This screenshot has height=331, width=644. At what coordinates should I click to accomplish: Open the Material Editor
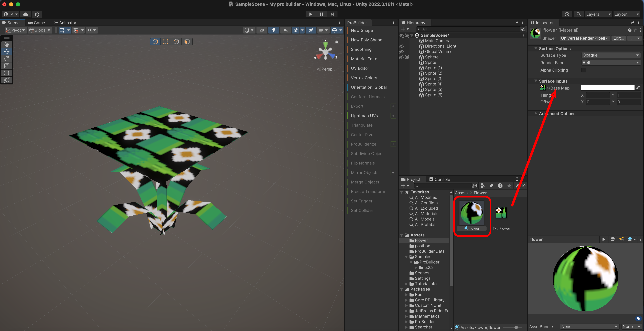coord(365,59)
